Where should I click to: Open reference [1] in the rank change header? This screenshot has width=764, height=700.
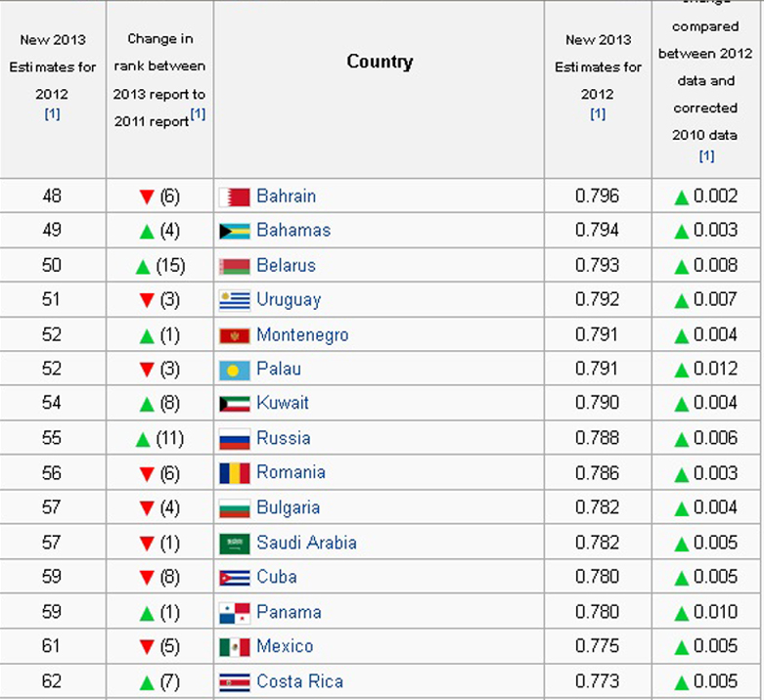(x=198, y=114)
